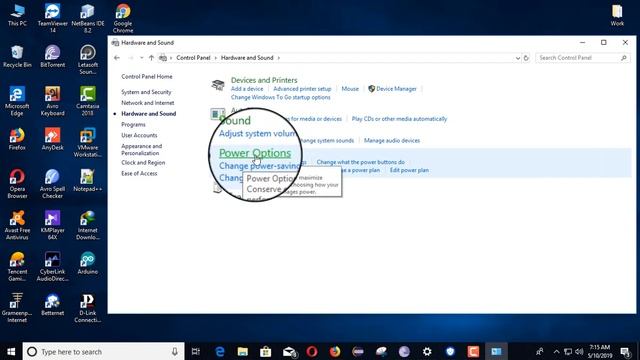Click the Search Control Panel field
Image resolution: width=640 pixels, height=360 pixels.
pos(582,58)
